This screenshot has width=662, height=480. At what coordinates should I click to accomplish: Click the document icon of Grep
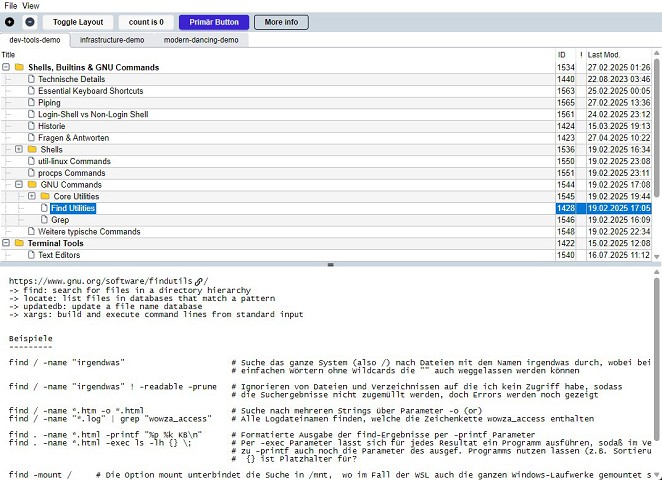pyautogui.click(x=44, y=220)
